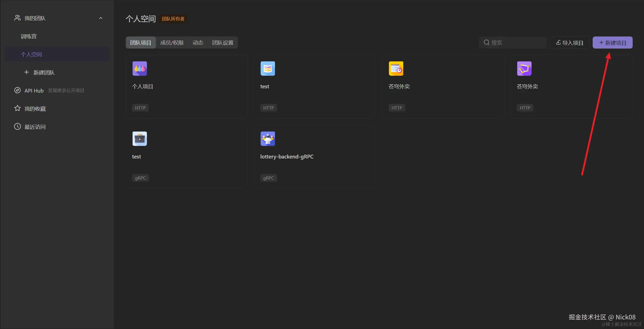Click the 导入项目 button
This screenshot has height=329, width=644.
[570, 43]
